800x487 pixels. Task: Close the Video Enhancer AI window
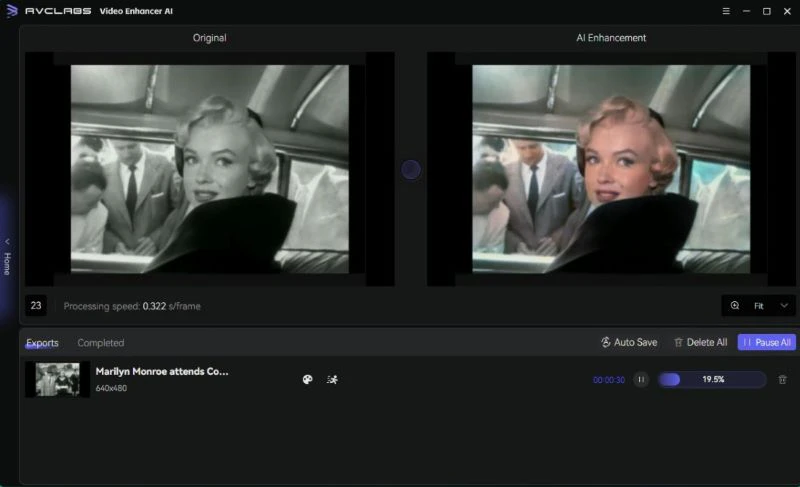(787, 11)
